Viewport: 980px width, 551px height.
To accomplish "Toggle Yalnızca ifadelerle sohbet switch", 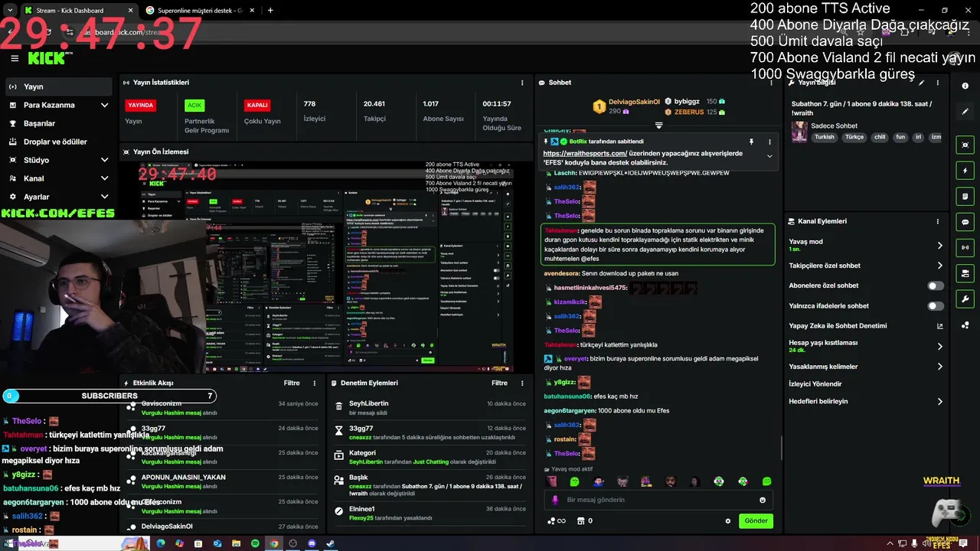I will click(936, 306).
